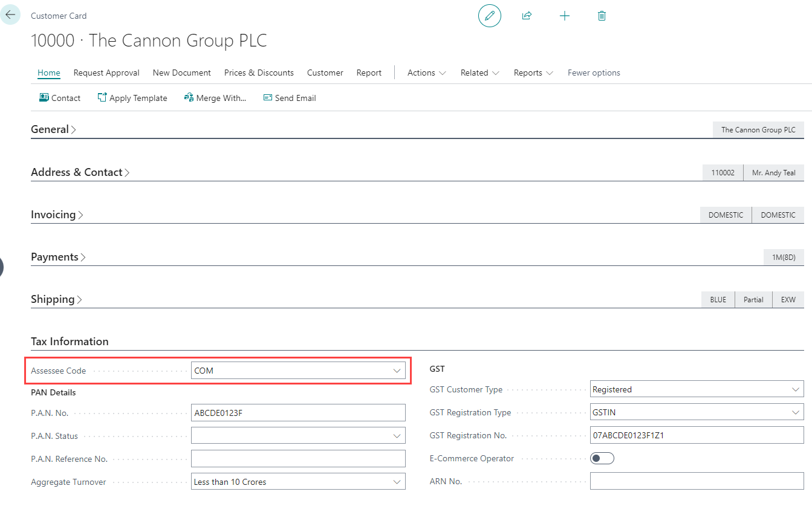The image size is (812, 506).
Task: Click the back arrow icon
Action: 10,15
